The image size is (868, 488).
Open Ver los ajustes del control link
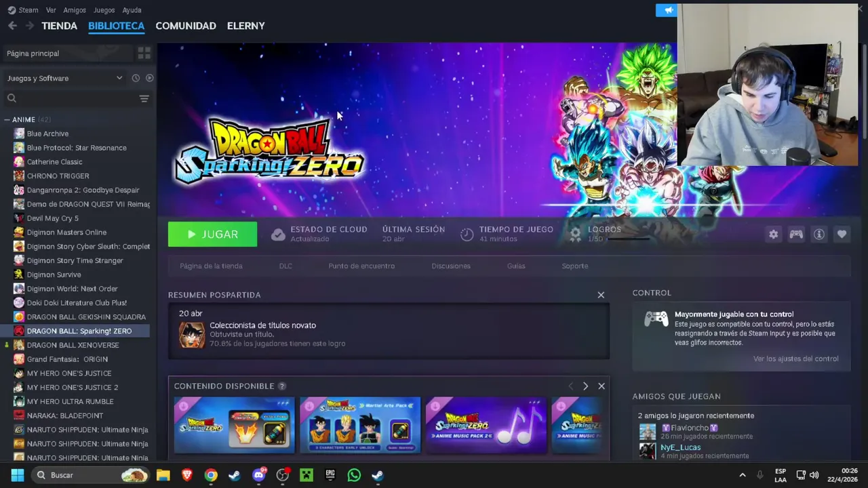(795, 359)
